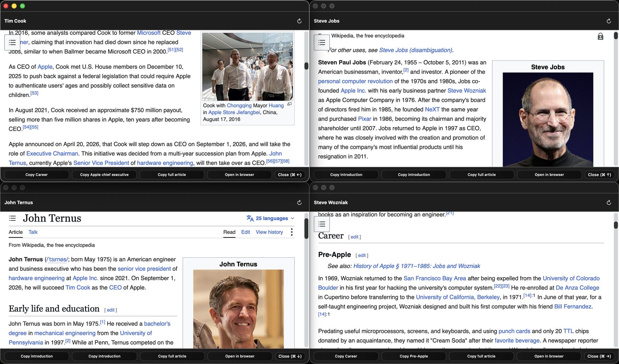Follow the Tim Cook link in John Ternus article
The image size is (619, 364).
[x=78, y=287]
